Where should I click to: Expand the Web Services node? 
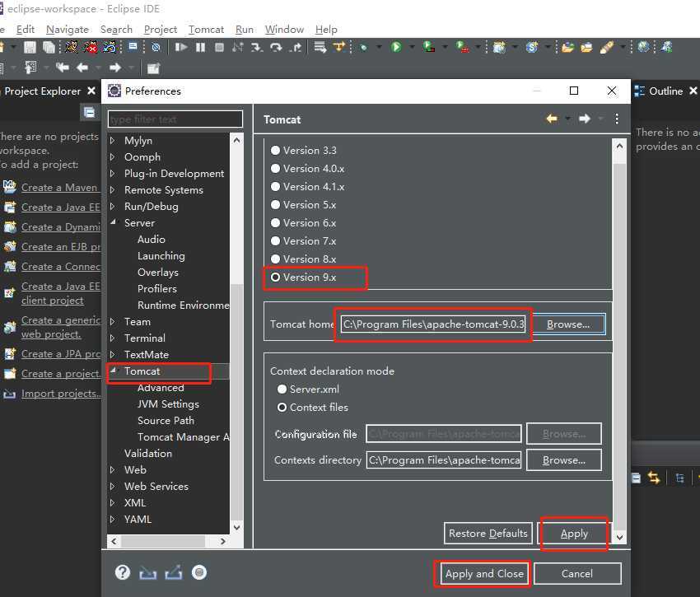113,487
